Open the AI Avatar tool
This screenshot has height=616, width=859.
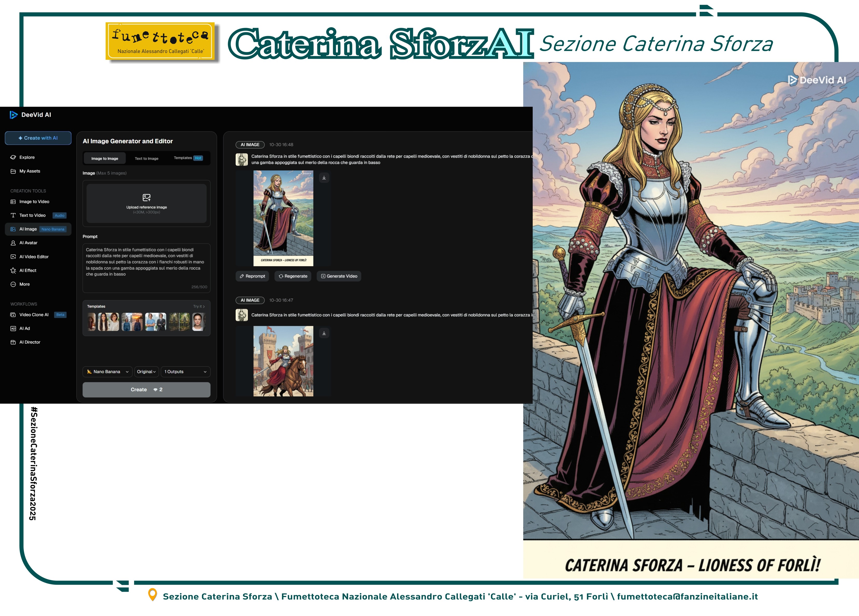pyautogui.click(x=28, y=243)
